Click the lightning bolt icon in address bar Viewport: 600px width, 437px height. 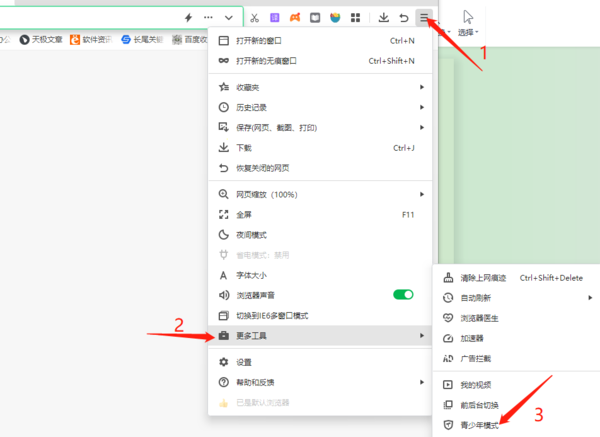pos(188,18)
